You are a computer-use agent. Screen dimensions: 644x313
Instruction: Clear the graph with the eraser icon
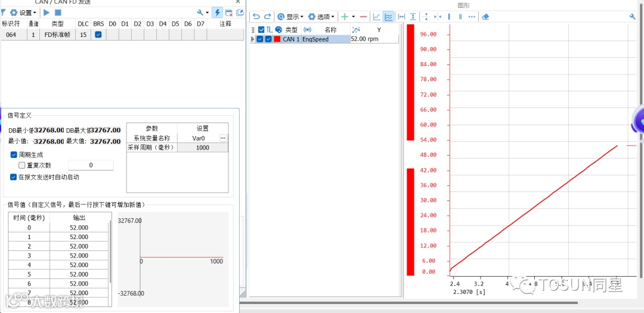pos(485,17)
